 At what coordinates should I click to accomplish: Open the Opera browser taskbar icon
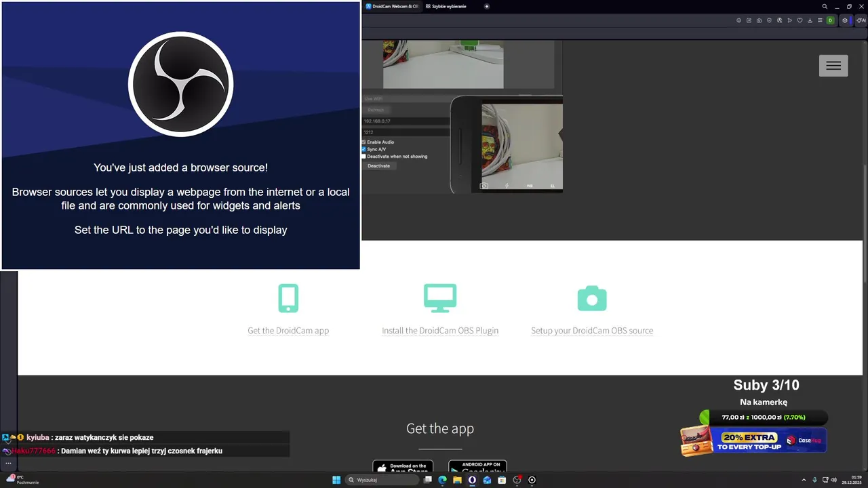[x=472, y=480]
